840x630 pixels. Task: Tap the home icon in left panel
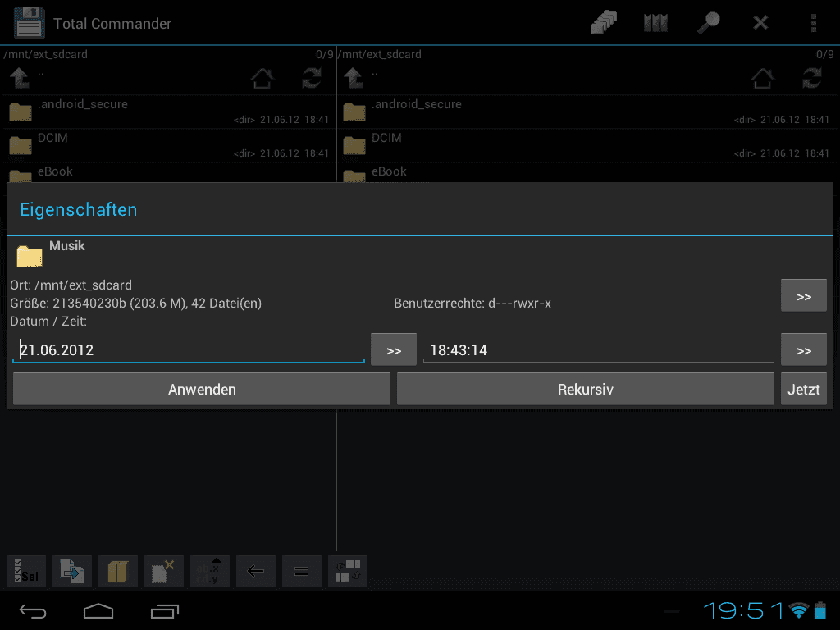[x=262, y=78]
